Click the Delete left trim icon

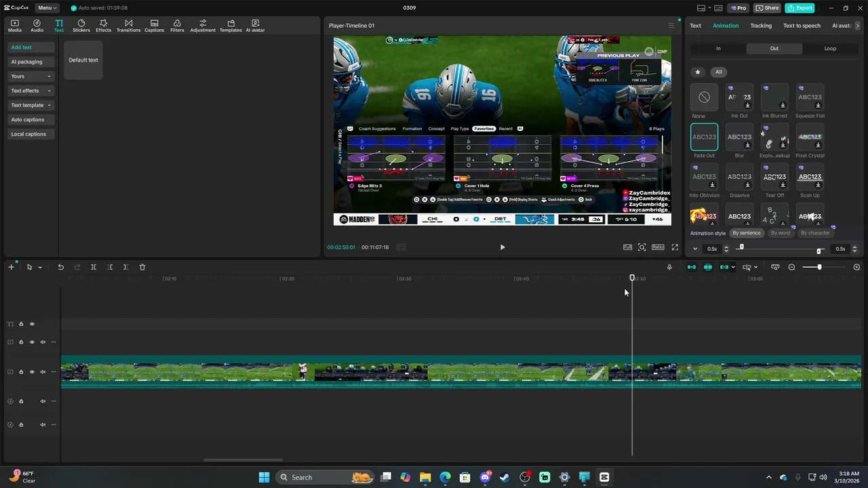(x=110, y=267)
